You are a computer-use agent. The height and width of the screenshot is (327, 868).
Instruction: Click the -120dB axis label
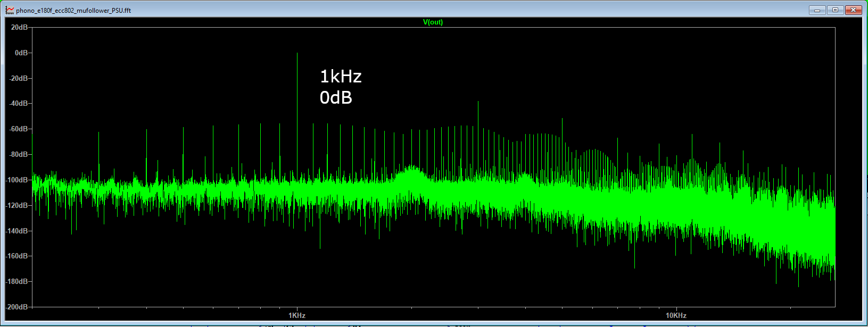[16, 205]
